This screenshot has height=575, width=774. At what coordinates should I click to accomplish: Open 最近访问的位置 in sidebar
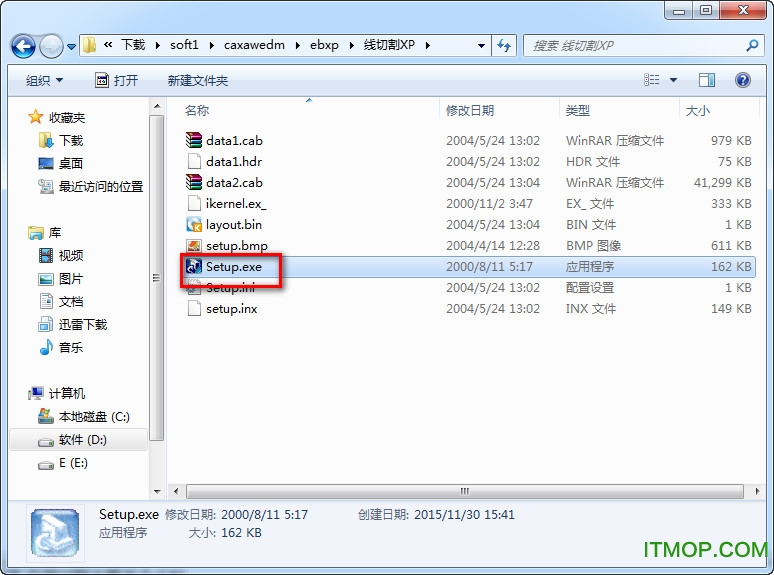(x=91, y=187)
